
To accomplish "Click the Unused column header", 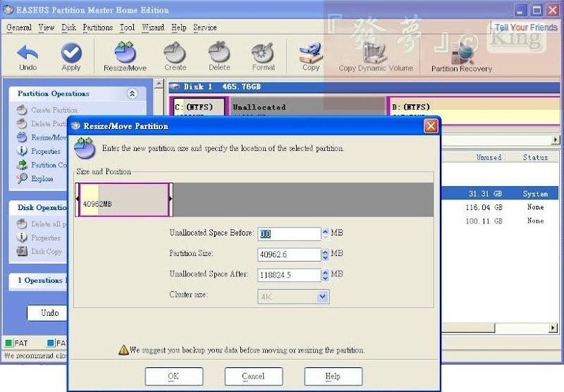I will 489,157.
